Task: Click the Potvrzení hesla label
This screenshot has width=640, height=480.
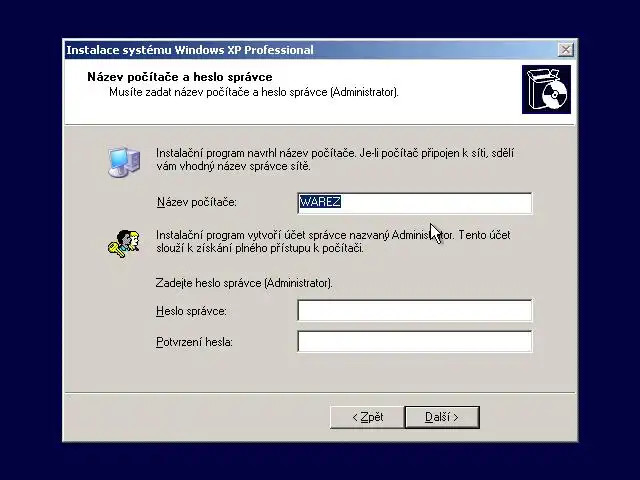Action: click(x=194, y=342)
